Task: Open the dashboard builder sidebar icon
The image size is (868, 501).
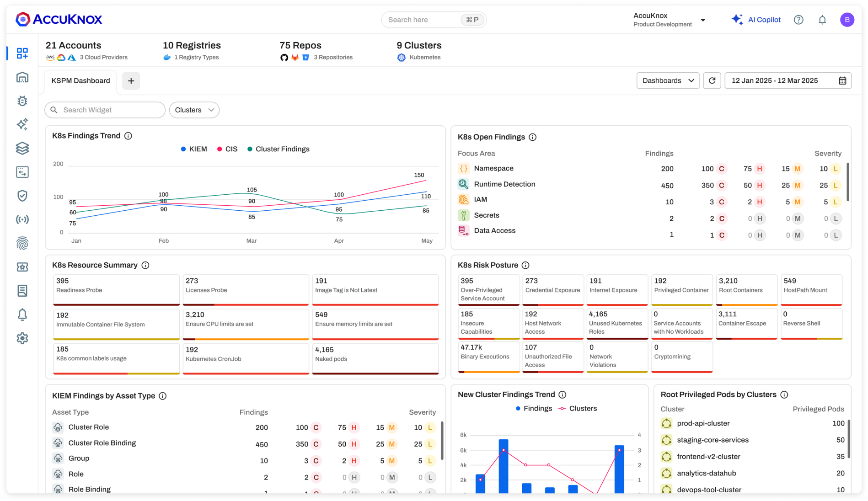Action: pos(22,53)
